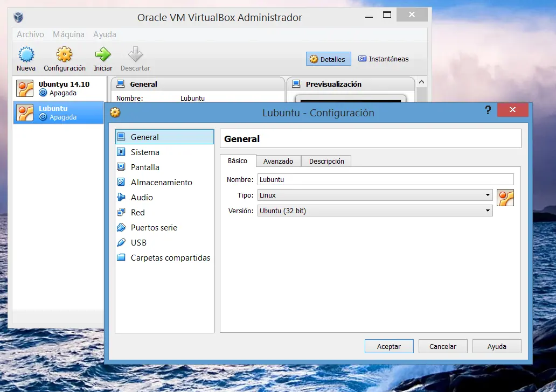
Task: Click the Nueva virtual machine icon
Action: point(26,54)
